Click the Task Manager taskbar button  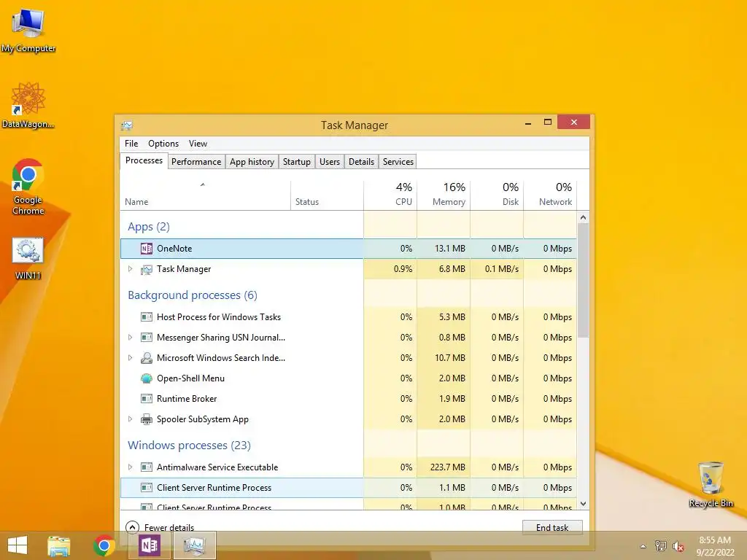(x=194, y=545)
